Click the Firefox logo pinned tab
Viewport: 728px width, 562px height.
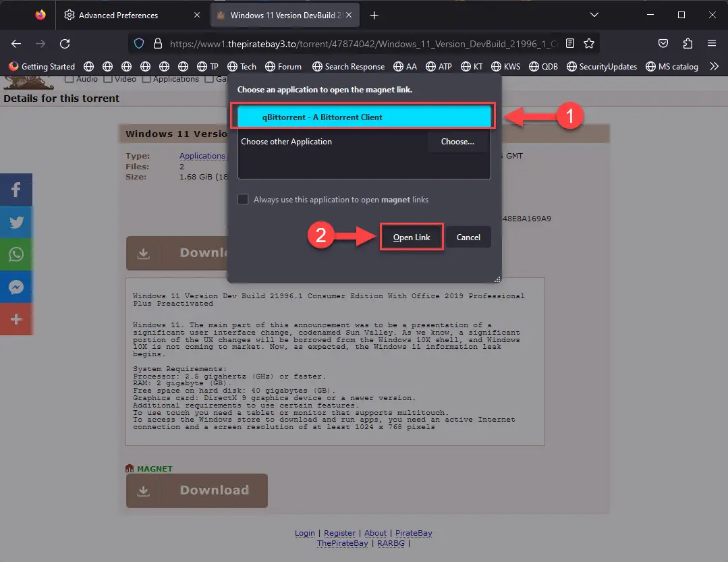[40, 15]
